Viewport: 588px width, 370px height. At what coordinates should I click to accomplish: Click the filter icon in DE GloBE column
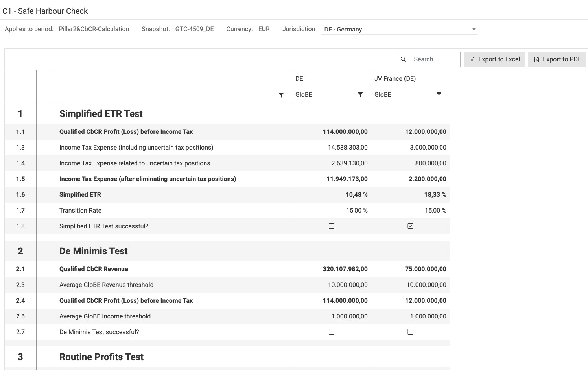pos(360,95)
